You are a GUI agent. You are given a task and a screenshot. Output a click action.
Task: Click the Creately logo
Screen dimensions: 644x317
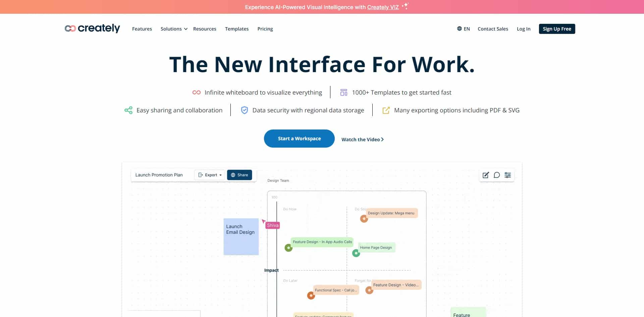coord(92,29)
